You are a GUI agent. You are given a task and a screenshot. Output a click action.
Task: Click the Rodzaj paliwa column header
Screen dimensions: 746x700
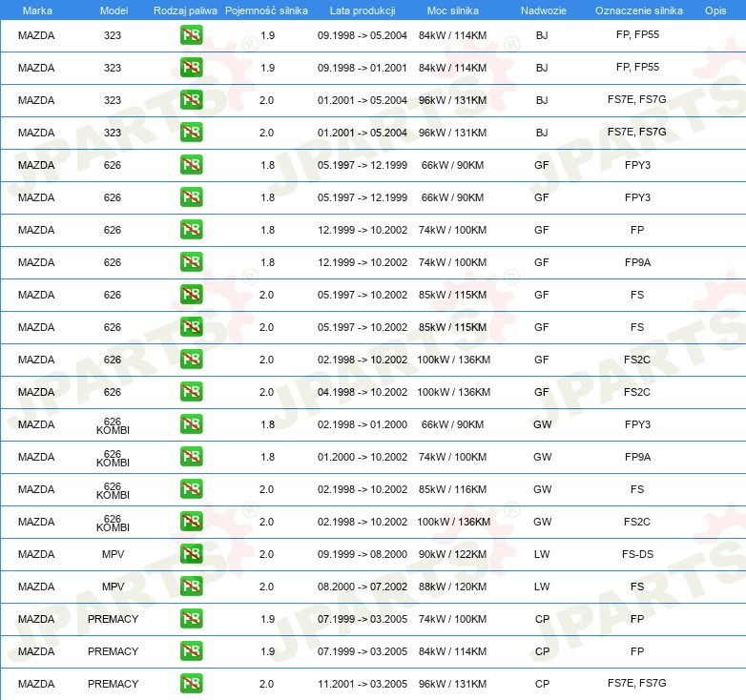coord(185,10)
